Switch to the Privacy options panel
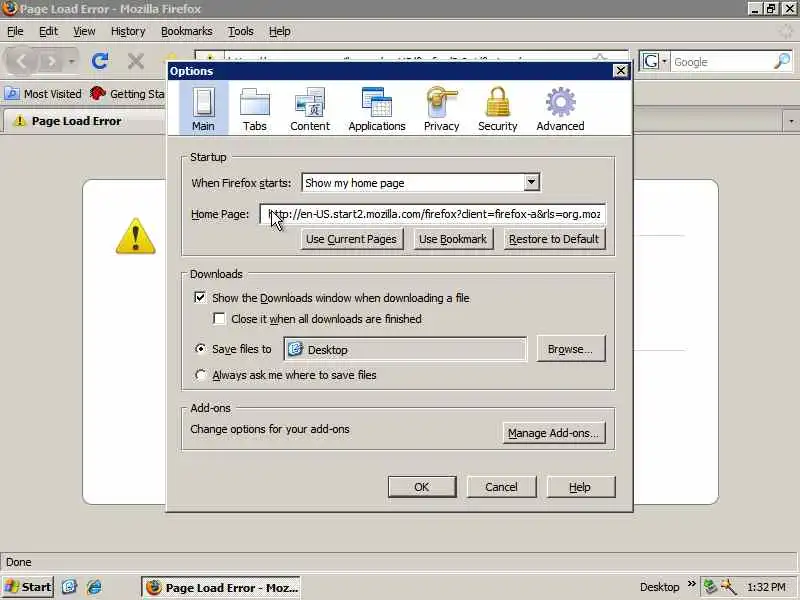The image size is (800, 600). click(441, 109)
